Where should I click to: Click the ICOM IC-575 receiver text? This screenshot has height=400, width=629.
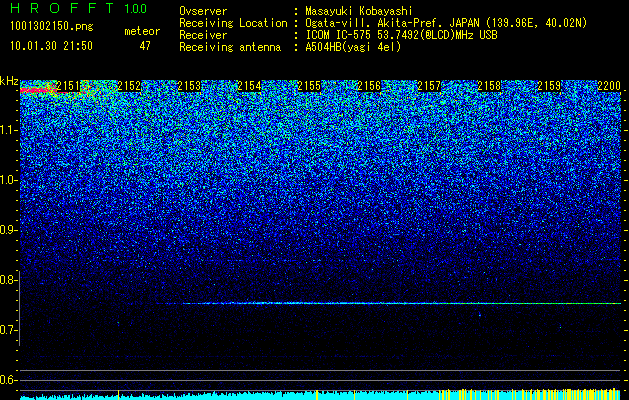tap(401, 35)
